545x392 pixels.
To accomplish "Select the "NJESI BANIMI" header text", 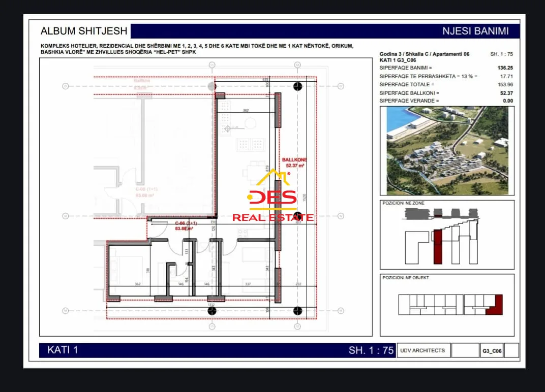I will tap(475, 31).
